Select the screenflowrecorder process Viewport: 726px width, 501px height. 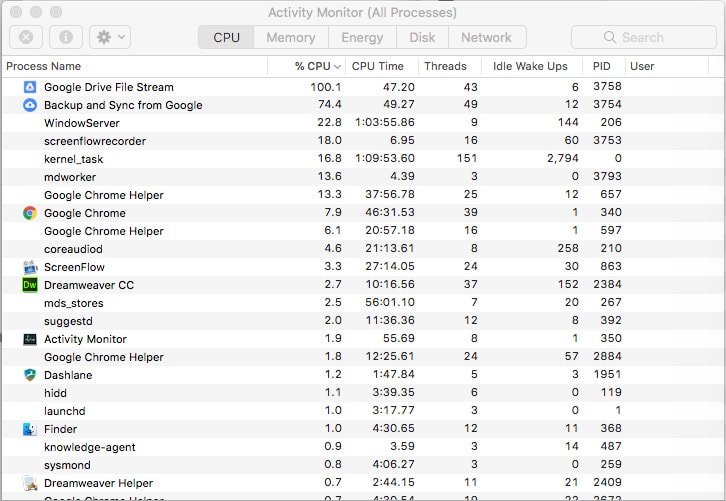[x=95, y=141]
